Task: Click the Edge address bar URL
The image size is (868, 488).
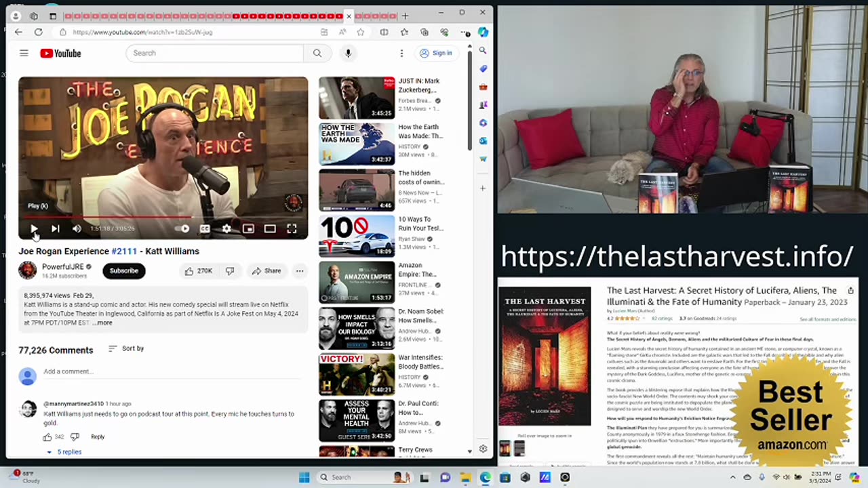Action: click(142, 32)
